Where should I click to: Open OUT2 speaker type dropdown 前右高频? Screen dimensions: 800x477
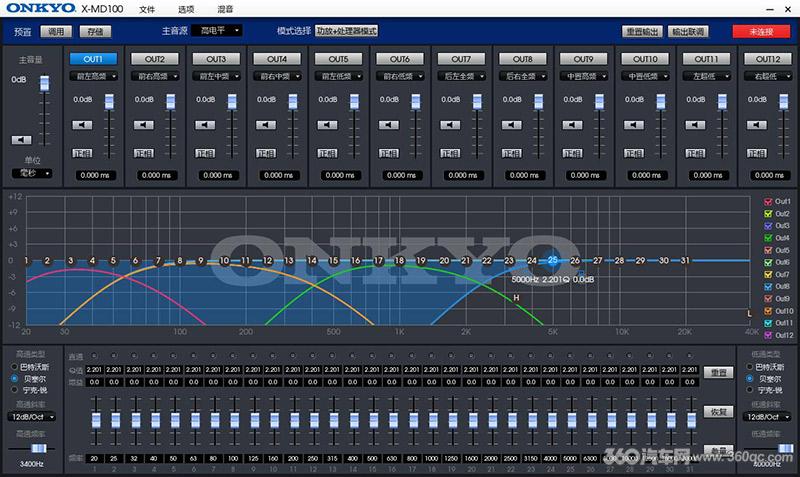[x=155, y=77]
